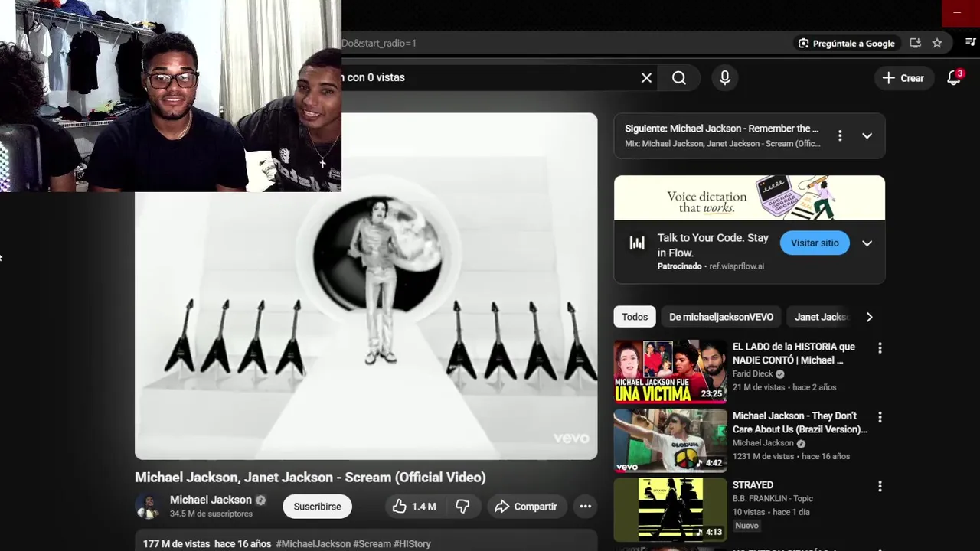Bookmark the page with the star icon
Screen dimensions: 980x551
point(937,43)
